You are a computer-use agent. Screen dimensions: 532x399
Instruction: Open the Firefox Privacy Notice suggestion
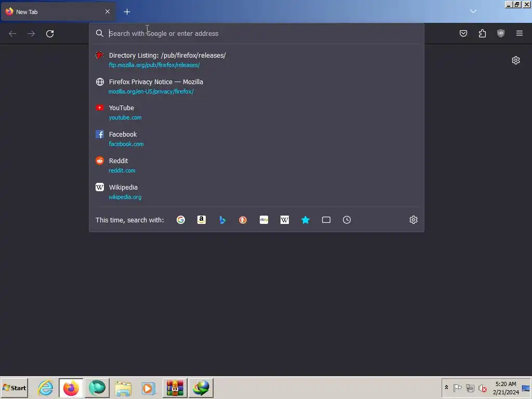click(257, 86)
